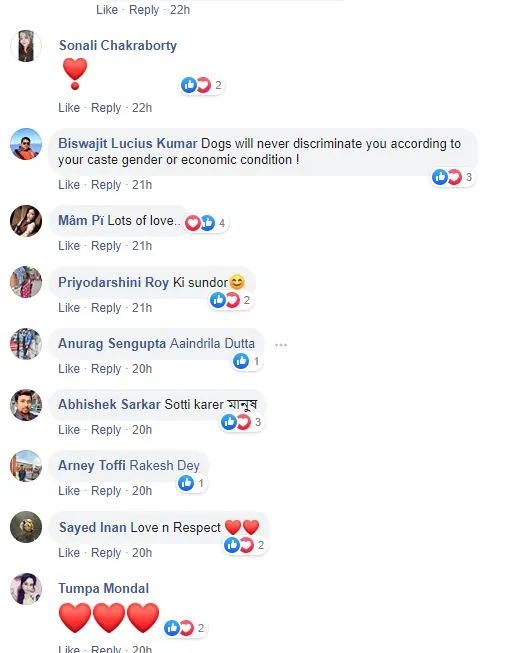Open reactions on Sonali Chakraborty's comment
The height and width of the screenshot is (653, 507).
tap(202, 85)
